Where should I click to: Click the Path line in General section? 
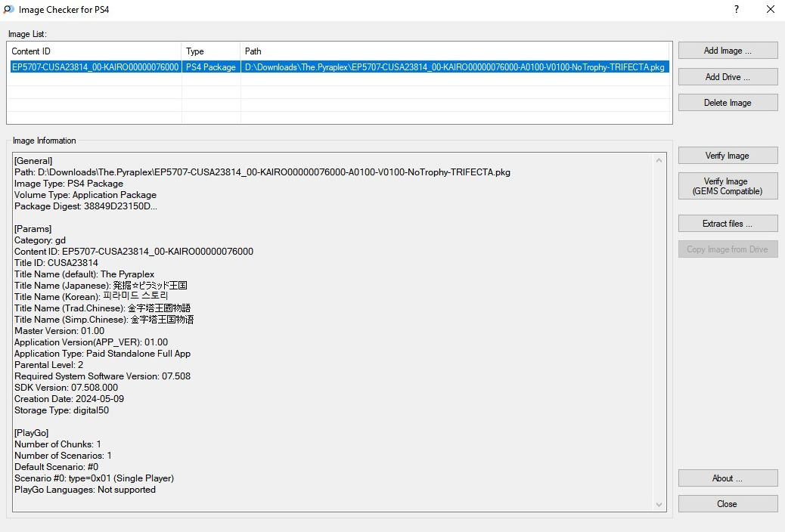262,172
